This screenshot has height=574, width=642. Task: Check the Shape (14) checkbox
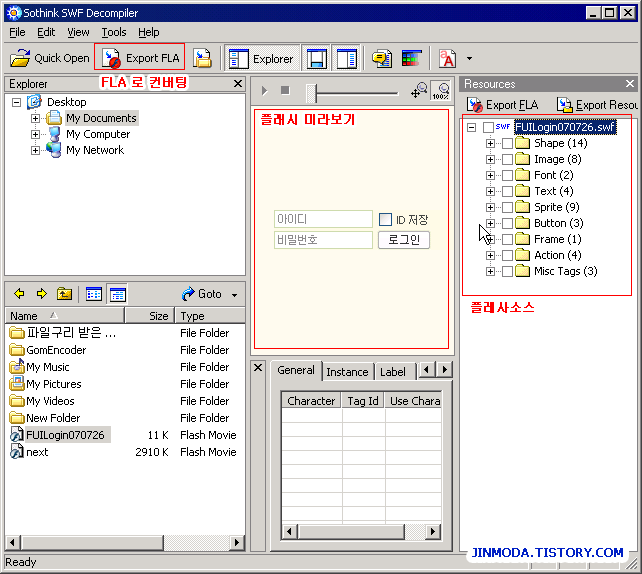[507, 143]
